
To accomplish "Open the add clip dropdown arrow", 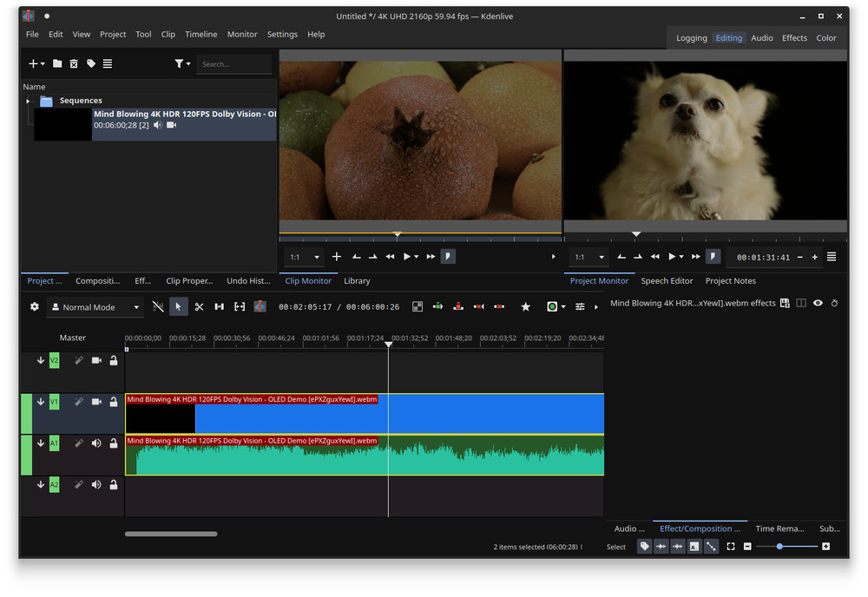I will point(43,63).
